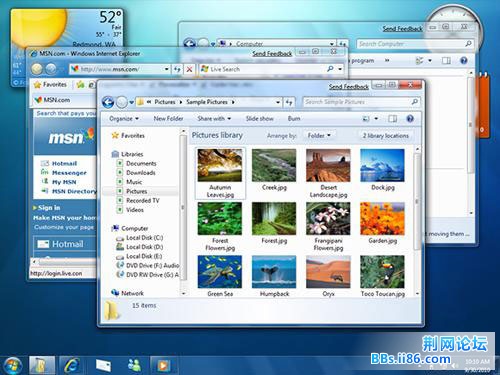Viewport: 500px width, 375px height.
Task: Open the Organize dropdown menu
Action: click(124, 119)
